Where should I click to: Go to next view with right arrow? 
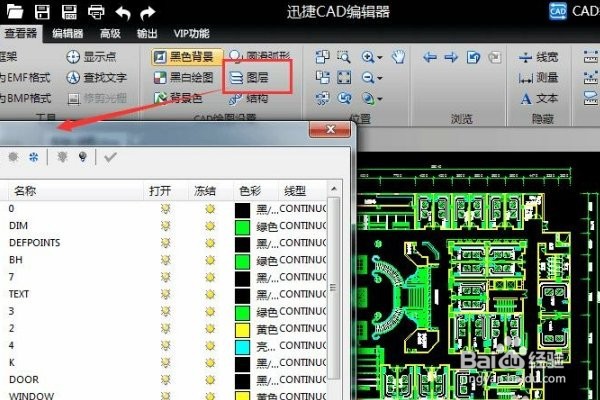452,57
